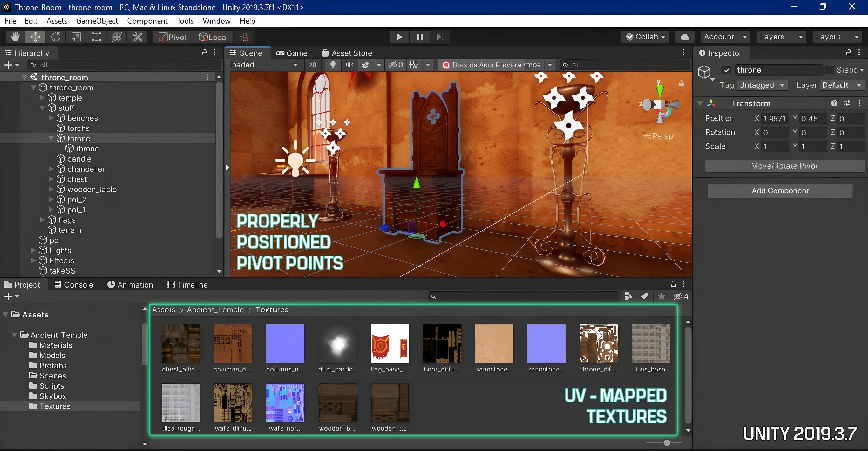Toggle scene audio speaker icon

pos(349,65)
